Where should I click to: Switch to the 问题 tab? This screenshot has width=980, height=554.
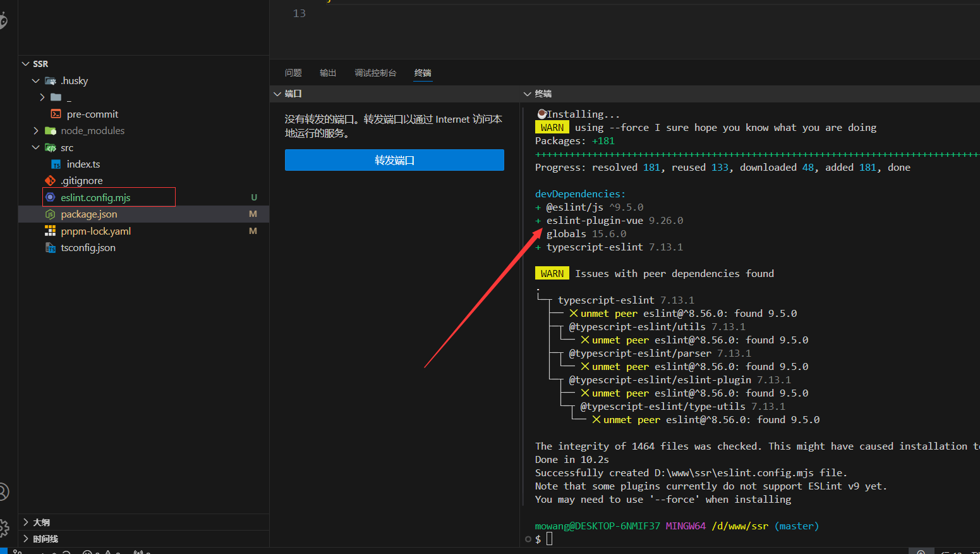[x=293, y=73]
